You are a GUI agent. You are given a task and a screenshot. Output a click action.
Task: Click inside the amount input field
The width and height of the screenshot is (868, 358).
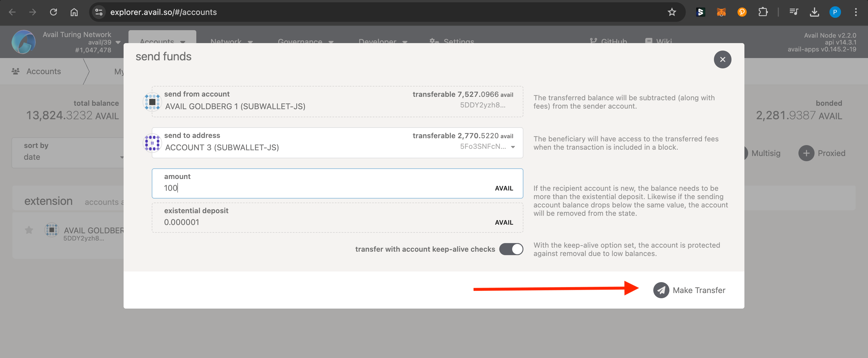point(303,188)
